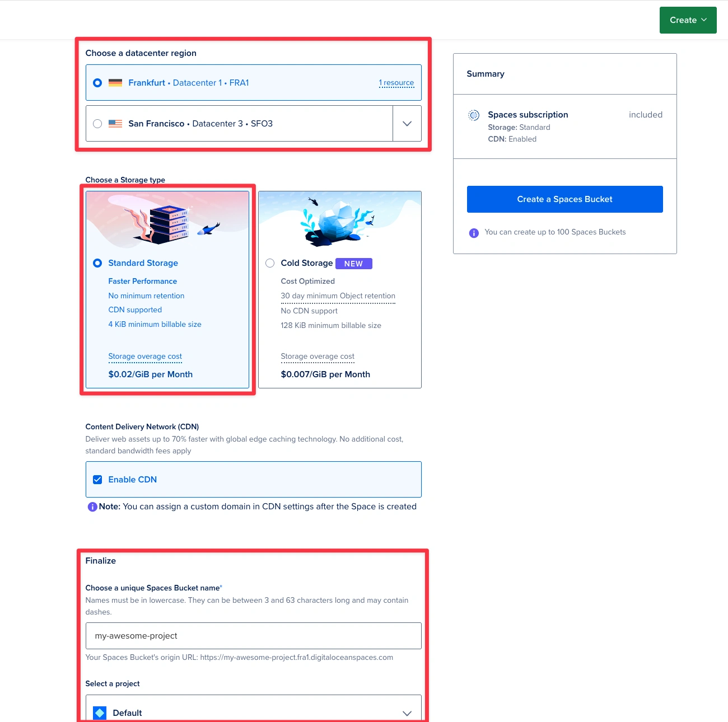Click the Standard Storage overage cost link

[145, 357]
